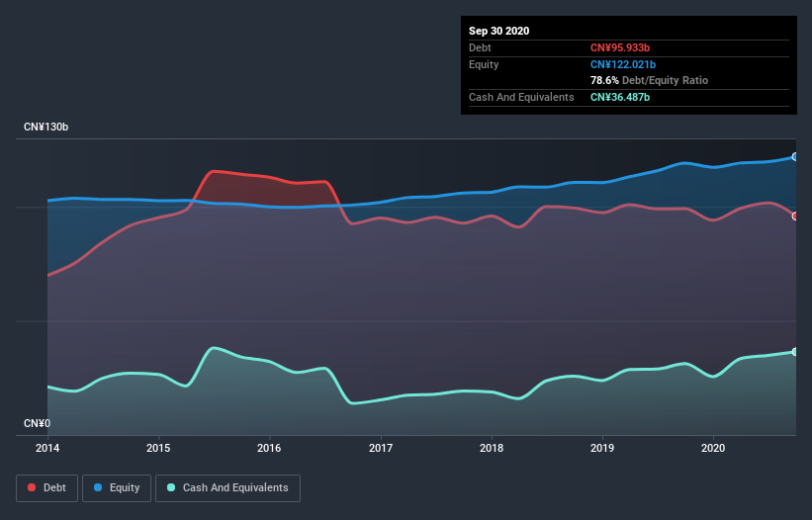Click the 2018 x-axis label

492,448
